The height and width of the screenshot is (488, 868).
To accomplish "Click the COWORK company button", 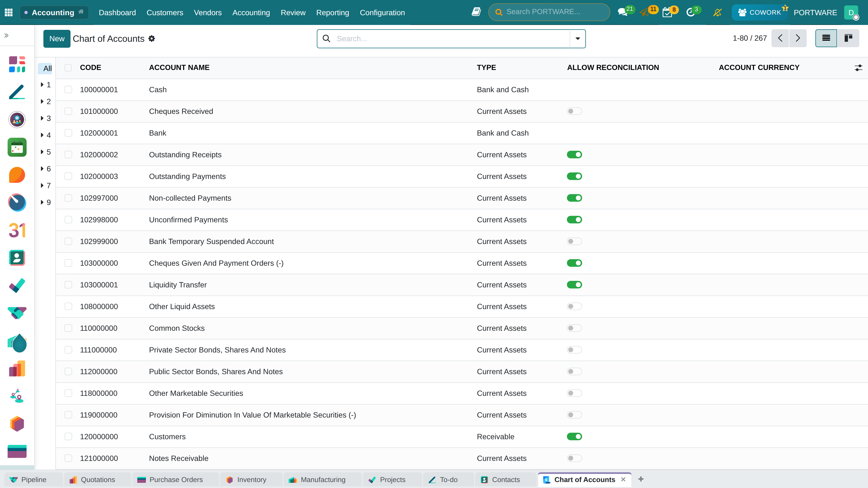I will coord(760,12).
